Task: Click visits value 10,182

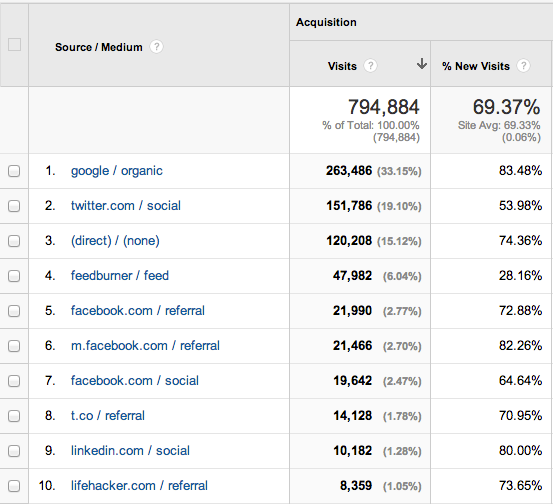Action: (353, 450)
